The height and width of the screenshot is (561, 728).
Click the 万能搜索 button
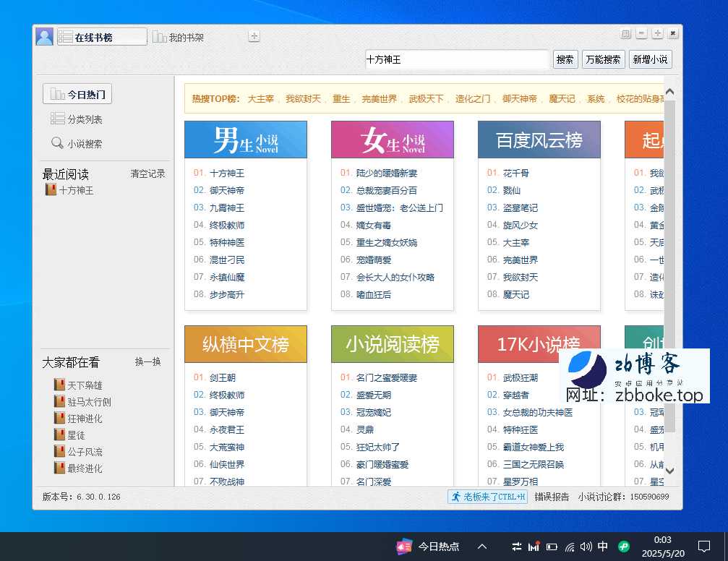pyautogui.click(x=603, y=59)
